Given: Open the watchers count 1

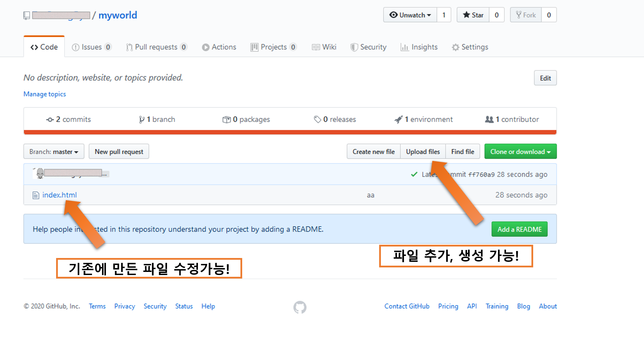Looking at the screenshot, I should (x=444, y=15).
